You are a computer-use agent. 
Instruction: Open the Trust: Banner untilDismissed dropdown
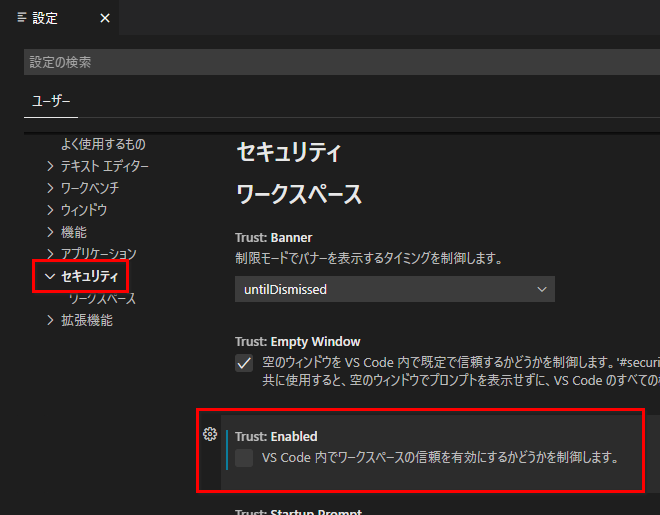395,289
